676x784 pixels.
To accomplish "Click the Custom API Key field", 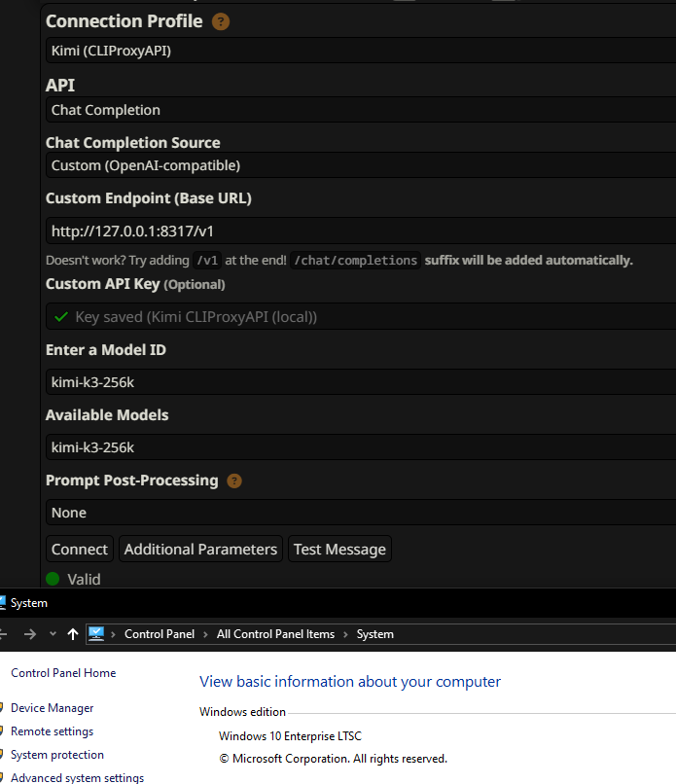I will tap(361, 316).
